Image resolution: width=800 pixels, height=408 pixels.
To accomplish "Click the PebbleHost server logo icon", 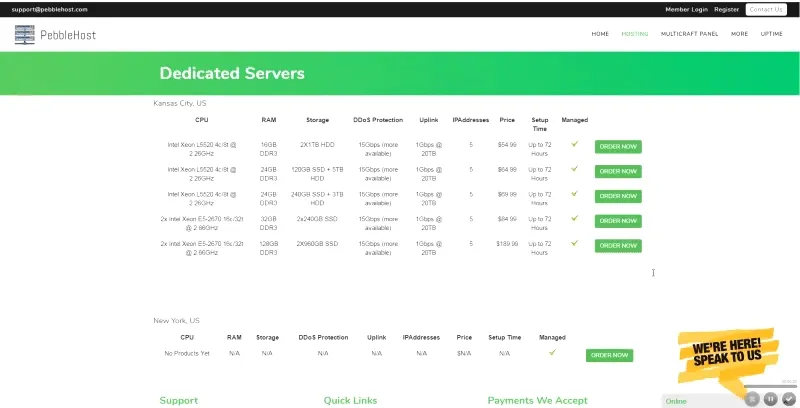I will (x=24, y=34).
